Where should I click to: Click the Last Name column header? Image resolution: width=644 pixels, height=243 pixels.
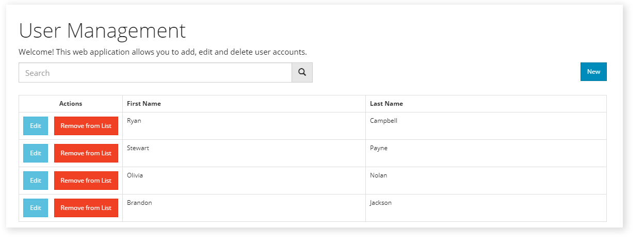coord(387,104)
